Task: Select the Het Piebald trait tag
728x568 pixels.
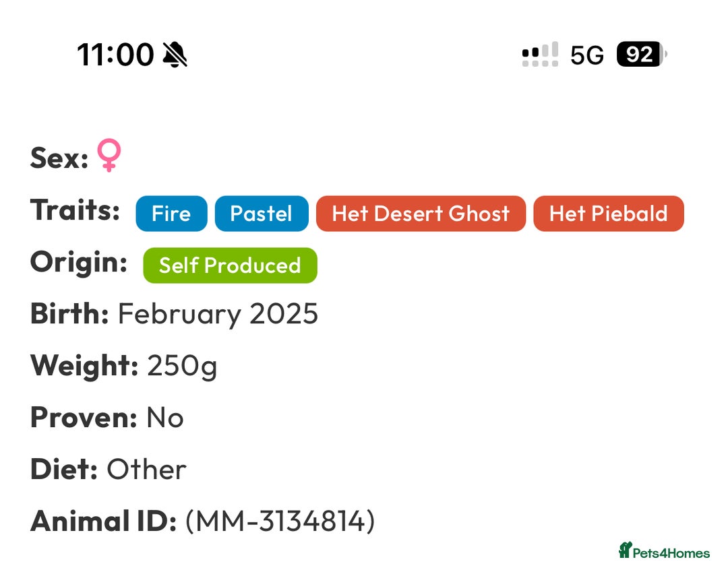Action: [x=609, y=214]
